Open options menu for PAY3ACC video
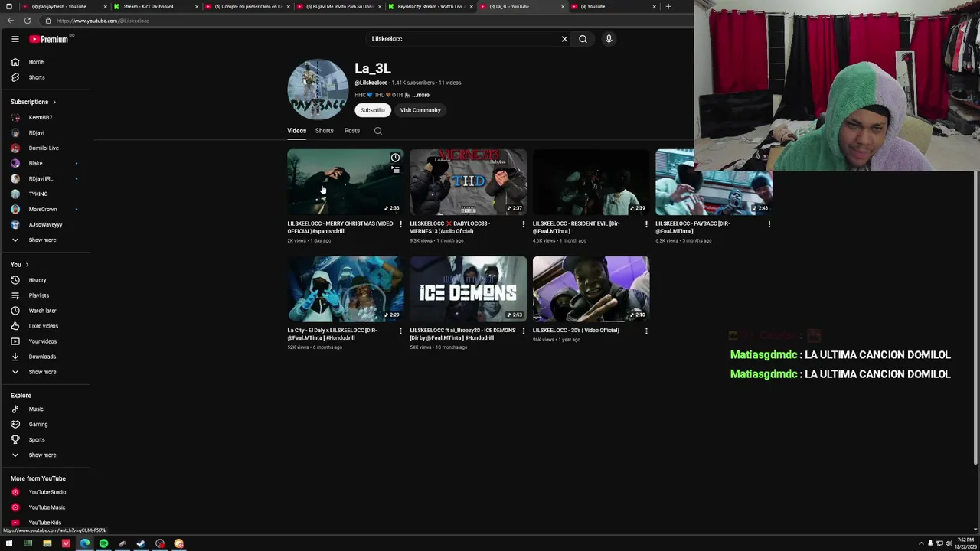 point(769,224)
